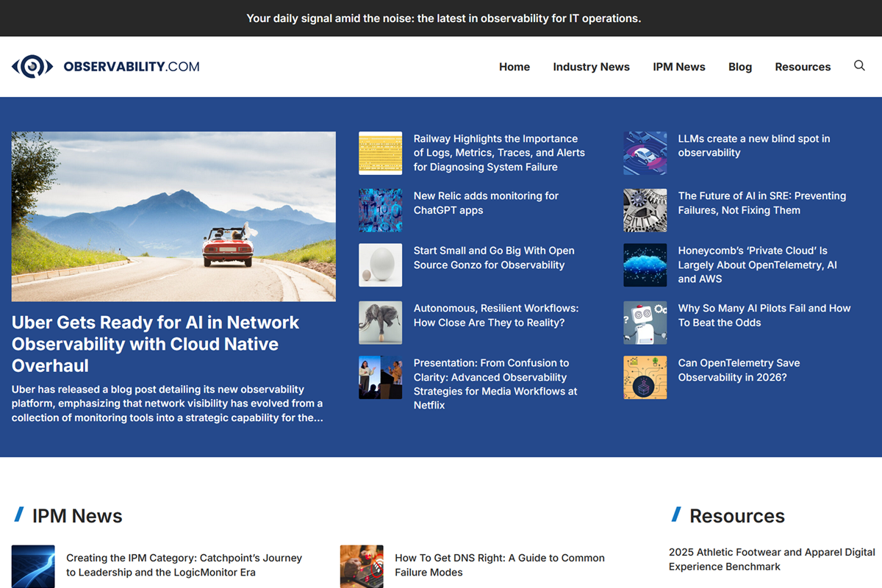Open the IPM News nav link
Image resolution: width=882 pixels, height=588 pixels.
click(678, 67)
